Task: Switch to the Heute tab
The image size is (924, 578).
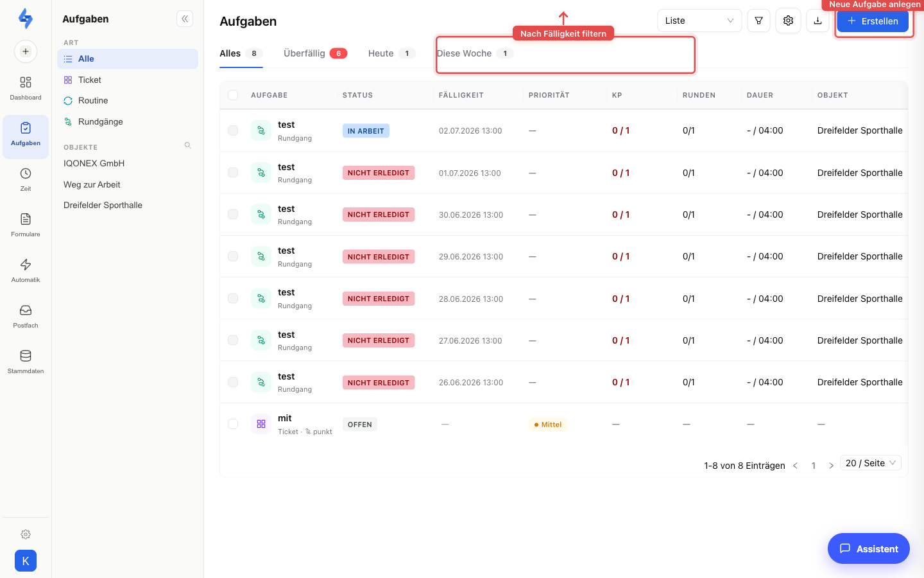Action: (x=392, y=53)
